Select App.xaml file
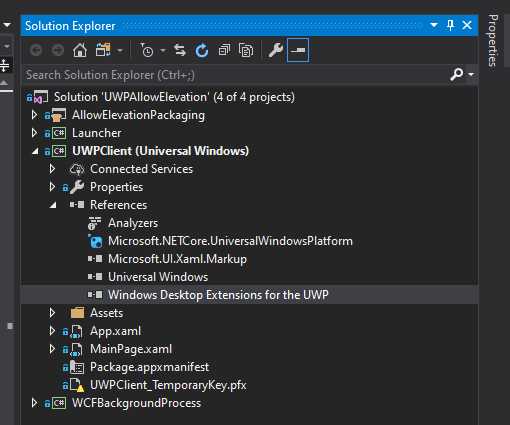This screenshot has width=510, height=425. tap(115, 331)
